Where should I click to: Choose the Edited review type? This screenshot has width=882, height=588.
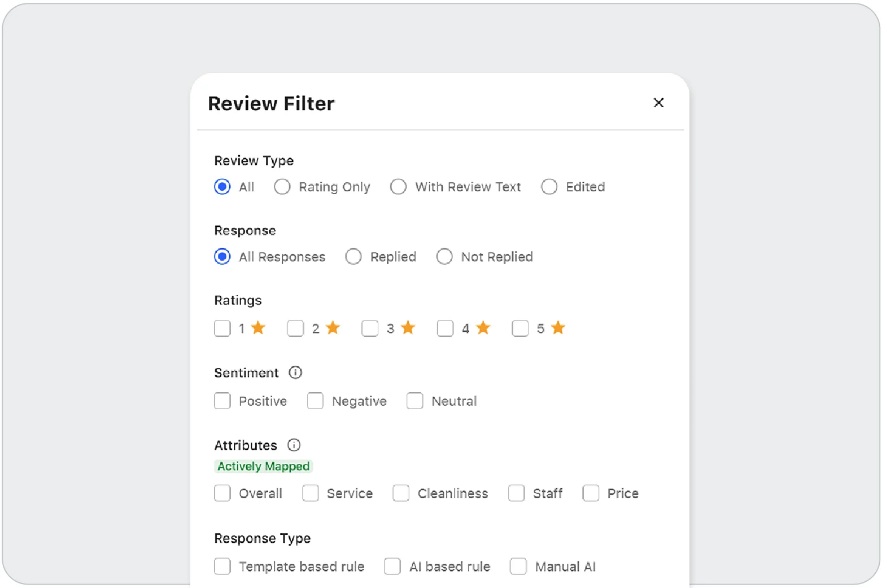549,187
